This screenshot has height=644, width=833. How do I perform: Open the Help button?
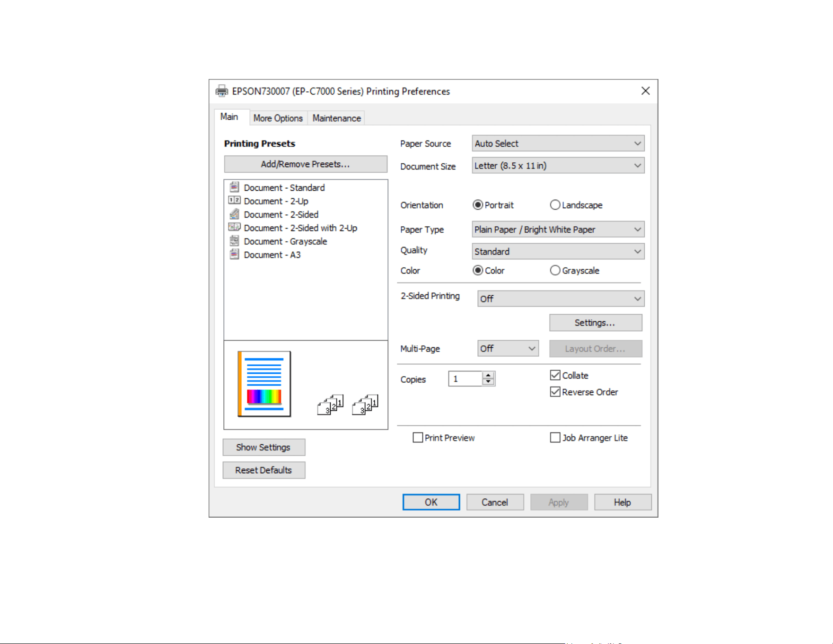click(x=623, y=503)
